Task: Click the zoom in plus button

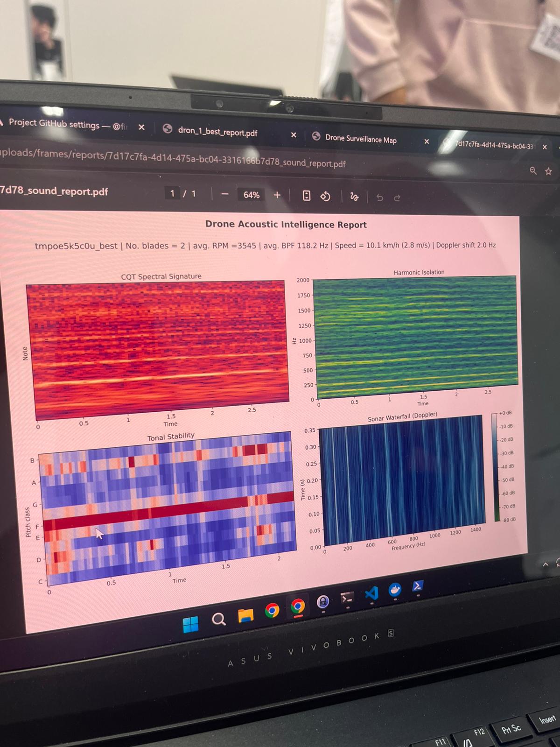Action: click(277, 195)
